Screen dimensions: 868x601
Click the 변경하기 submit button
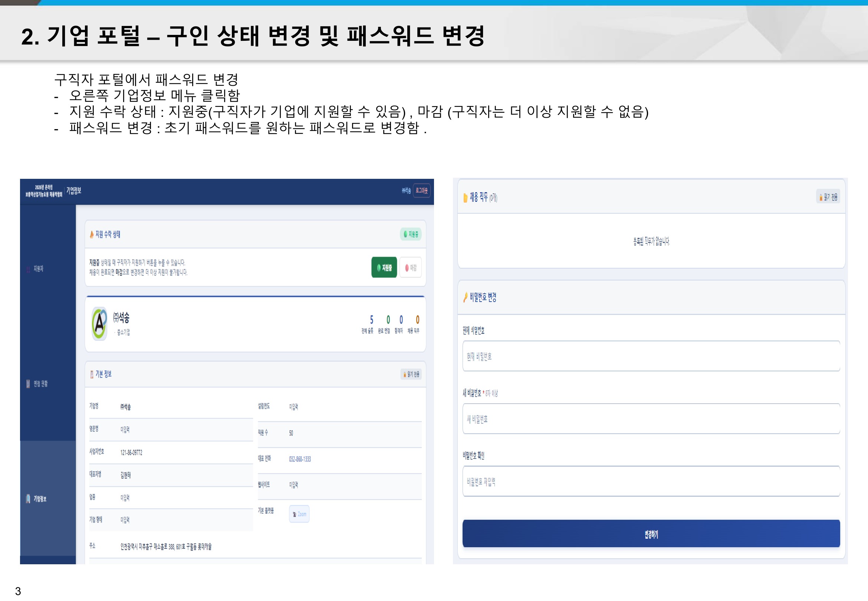coord(651,533)
